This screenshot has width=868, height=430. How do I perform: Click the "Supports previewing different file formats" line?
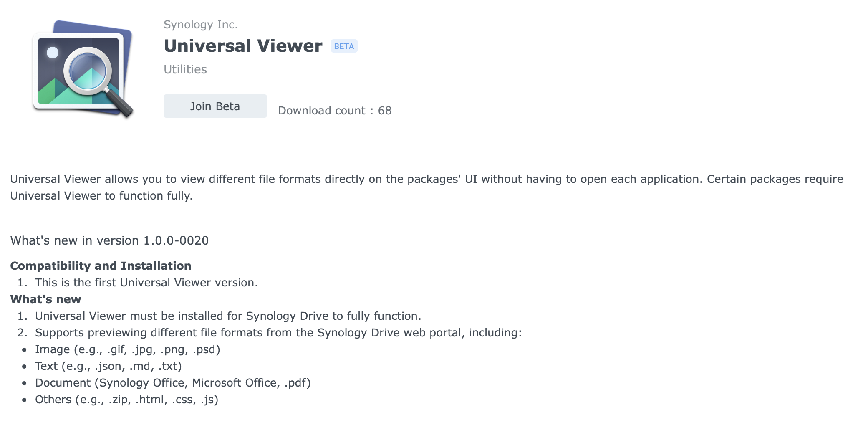[x=278, y=333]
